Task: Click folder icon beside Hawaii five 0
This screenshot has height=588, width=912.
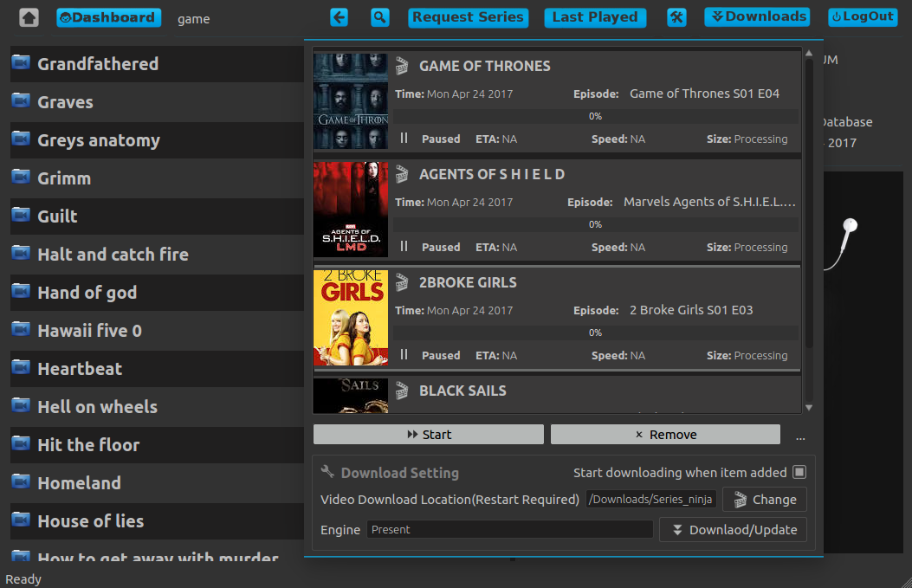Action: coord(21,328)
